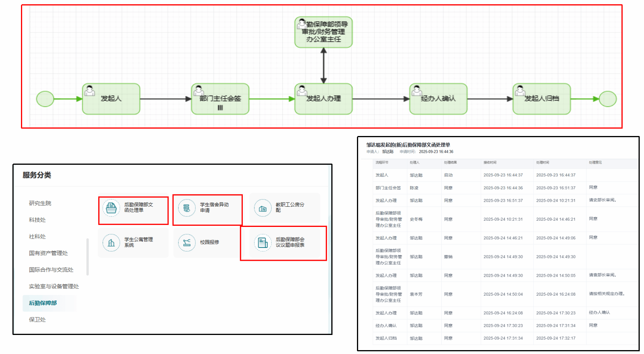Screen dimensions: 644x354
Task: Click the 处理时间 column header
Action: pos(542,162)
